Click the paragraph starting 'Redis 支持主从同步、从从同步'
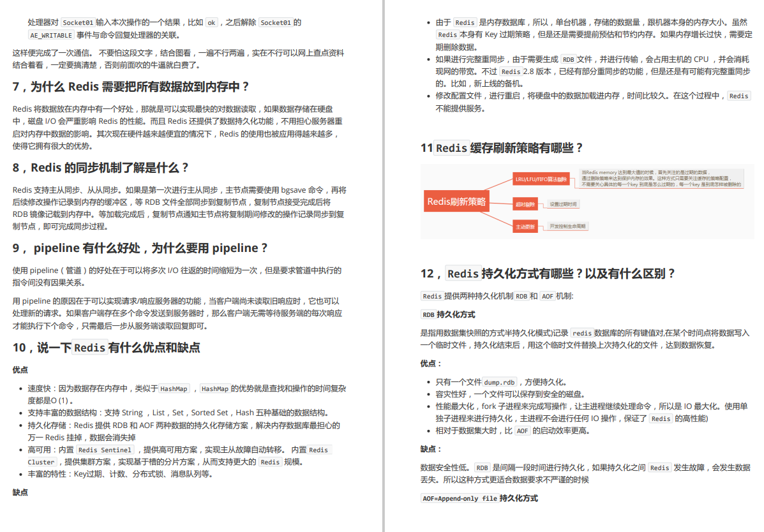 point(179,208)
